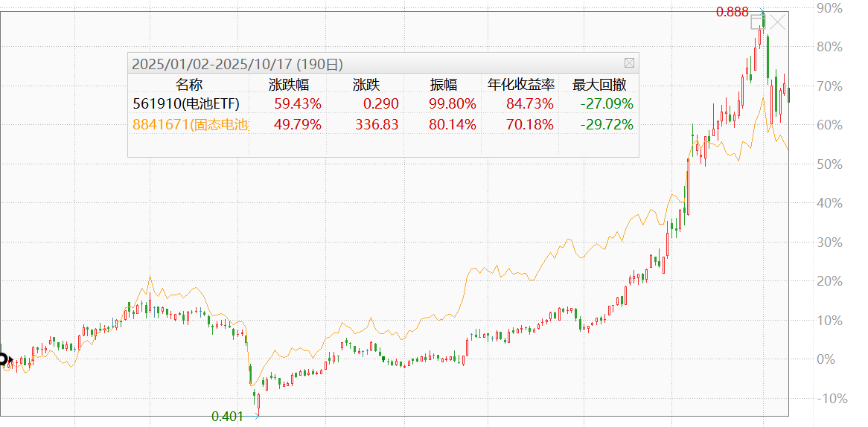Click the 0.401 low price arrow marker
Viewport: 868px width, 427px height.
257,417
